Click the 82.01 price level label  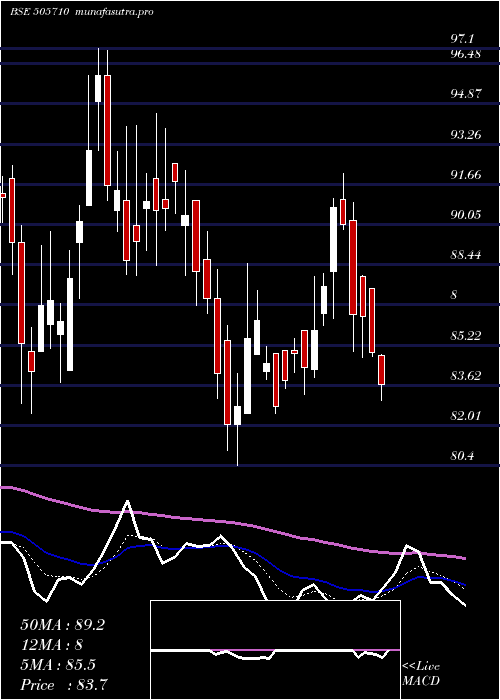(466, 415)
